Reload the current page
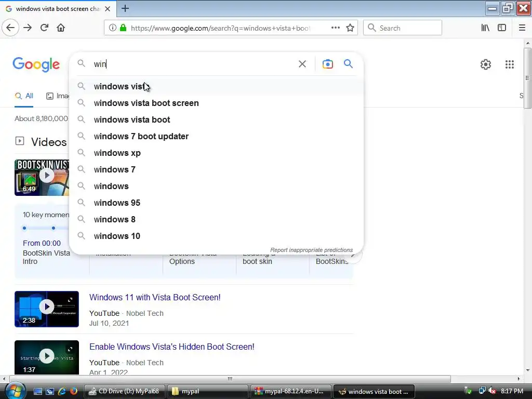The height and width of the screenshot is (399, 532). tap(45, 28)
